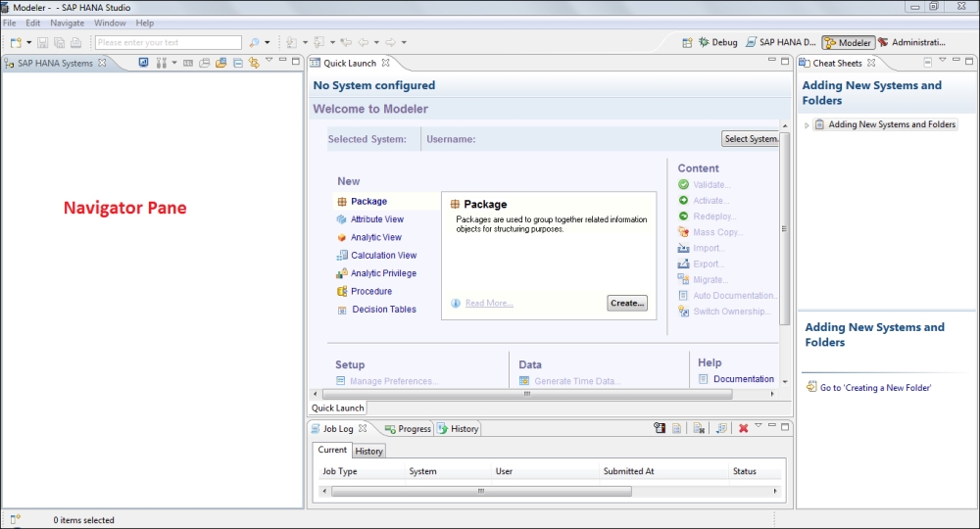Open the dropdown arrow beside search magnifier

click(267, 42)
